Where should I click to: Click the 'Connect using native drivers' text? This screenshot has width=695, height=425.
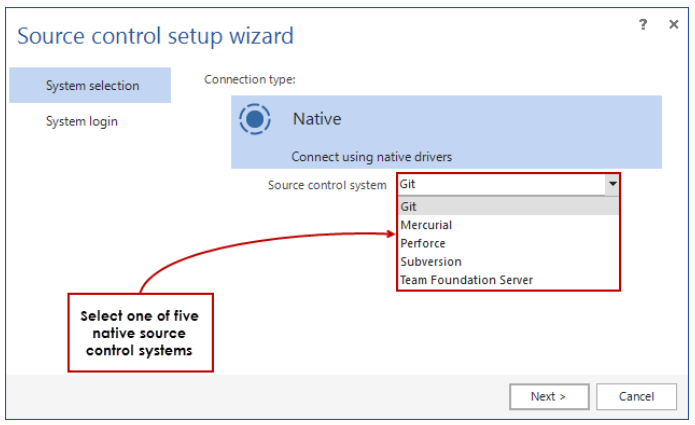coord(371,157)
